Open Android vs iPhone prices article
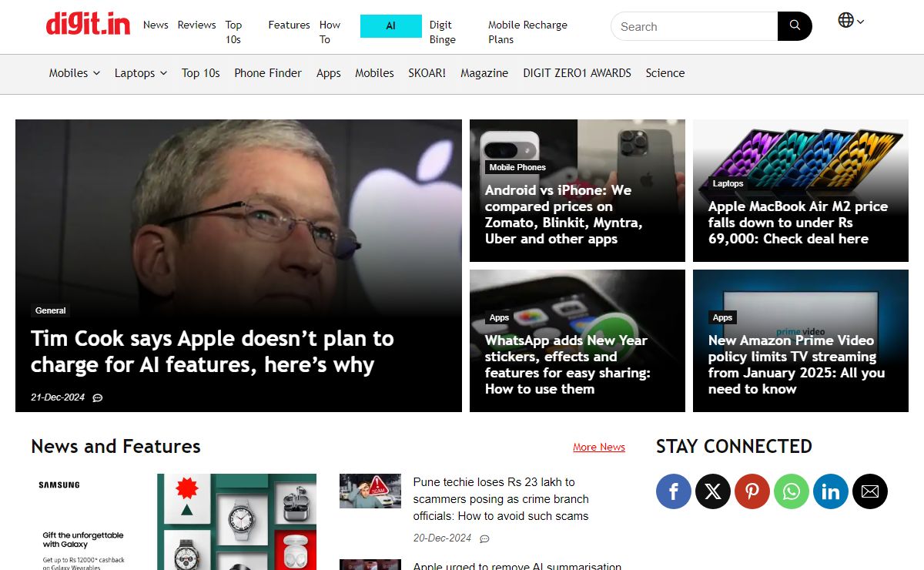Image resolution: width=924 pixels, height=570 pixels. coord(564,215)
